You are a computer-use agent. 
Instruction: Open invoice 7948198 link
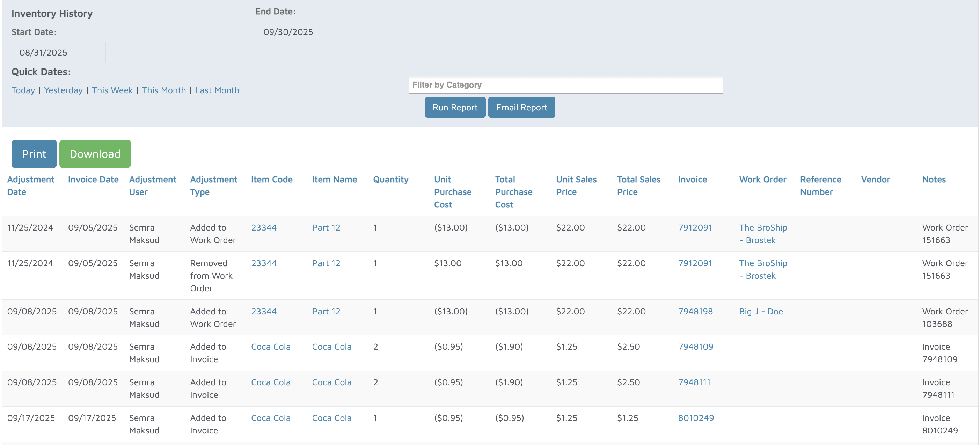point(695,311)
